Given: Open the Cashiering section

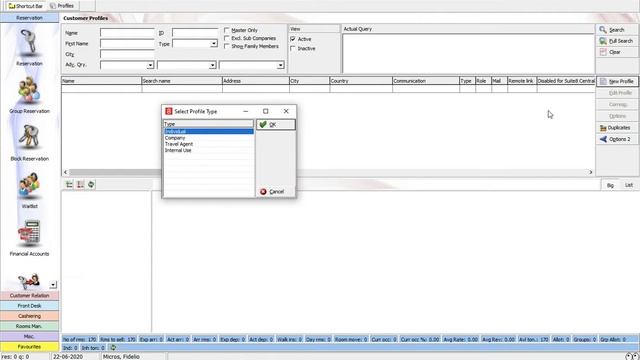Looking at the screenshot, I should [29, 316].
